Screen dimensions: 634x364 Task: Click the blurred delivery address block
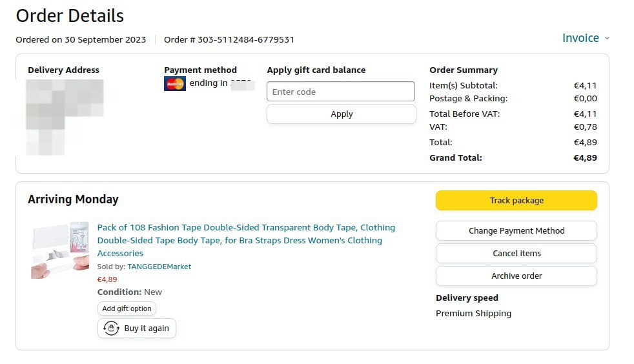[65, 116]
